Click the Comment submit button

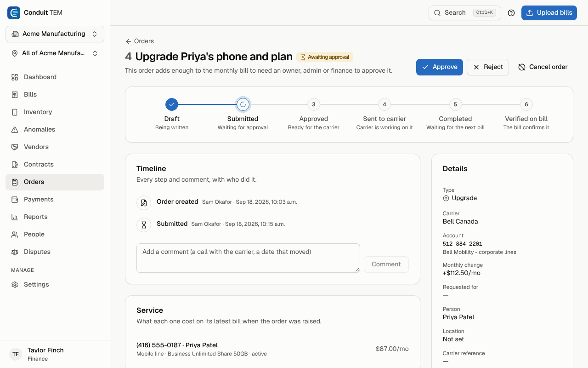point(386,264)
